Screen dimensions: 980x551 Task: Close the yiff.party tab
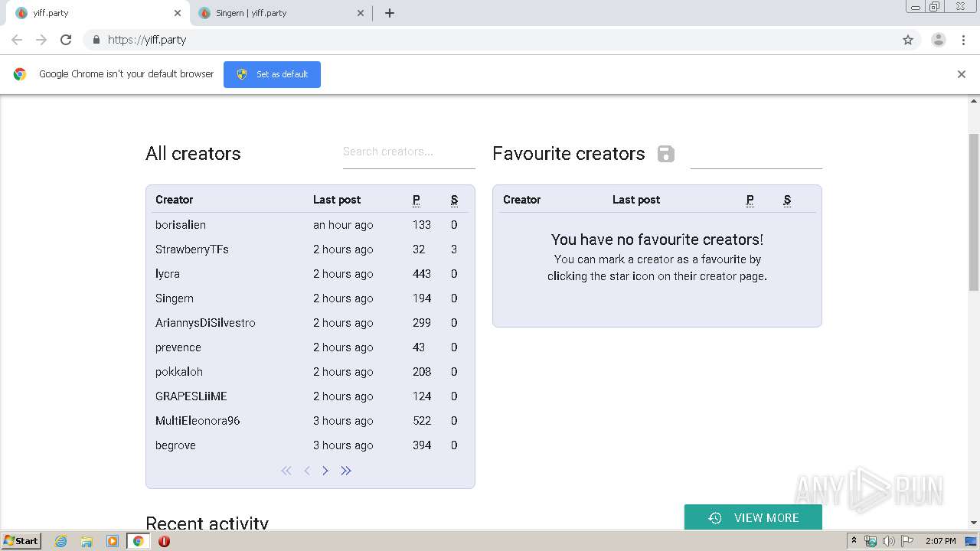click(x=178, y=13)
